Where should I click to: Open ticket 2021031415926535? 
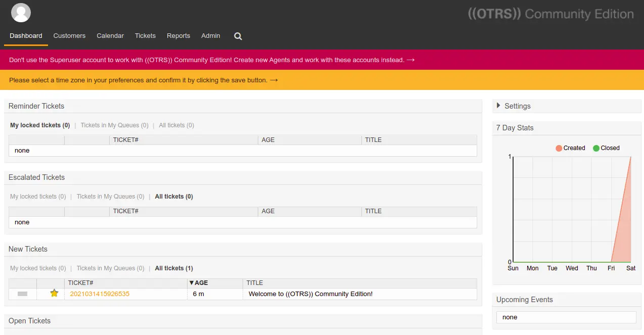(100, 294)
